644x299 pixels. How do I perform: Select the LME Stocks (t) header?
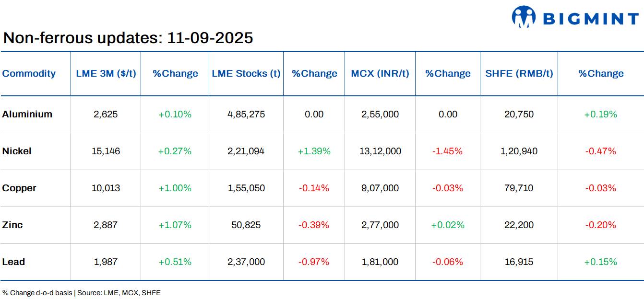point(246,73)
